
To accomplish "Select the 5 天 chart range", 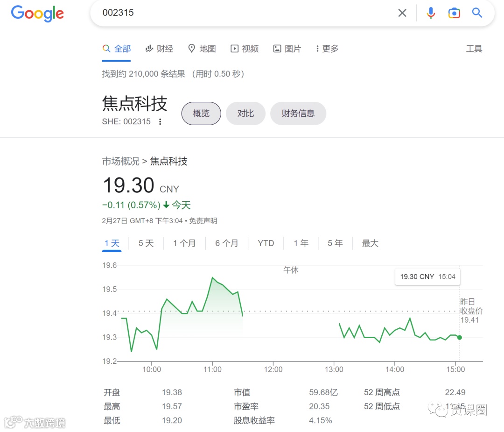I will point(146,243).
